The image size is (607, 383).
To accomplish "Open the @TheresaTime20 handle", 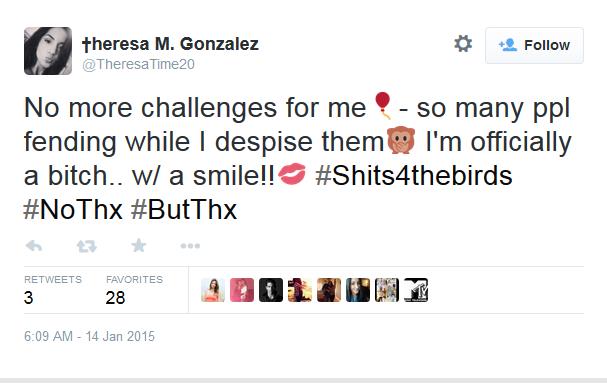I will [138, 64].
